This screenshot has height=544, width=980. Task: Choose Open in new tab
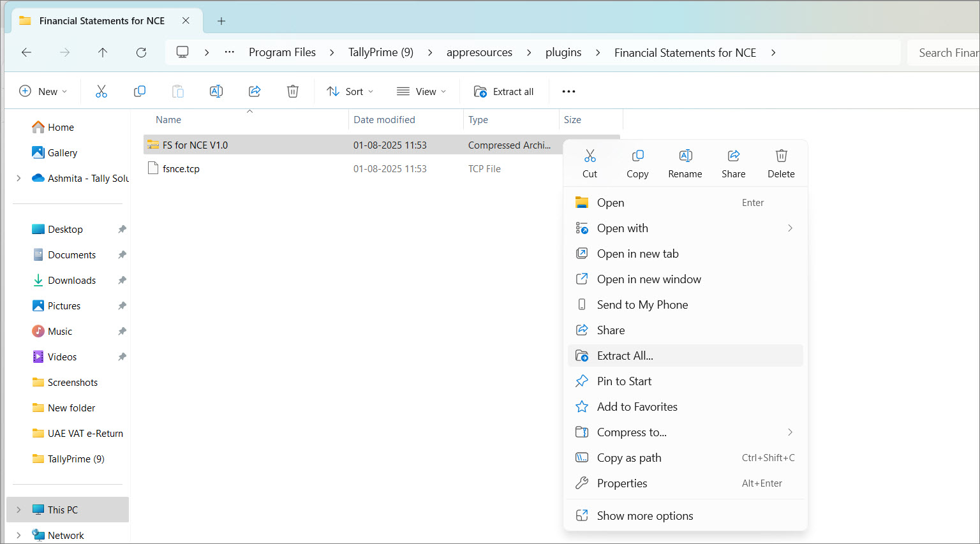tap(685, 254)
